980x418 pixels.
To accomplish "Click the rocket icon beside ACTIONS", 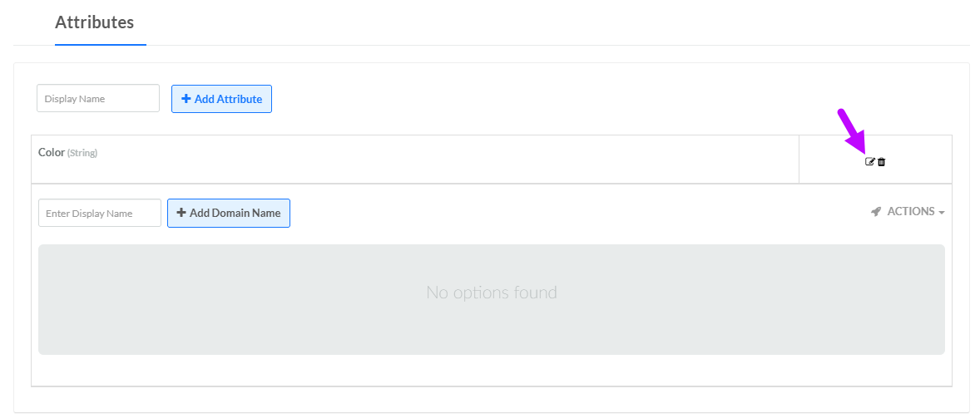I will pyautogui.click(x=876, y=212).
